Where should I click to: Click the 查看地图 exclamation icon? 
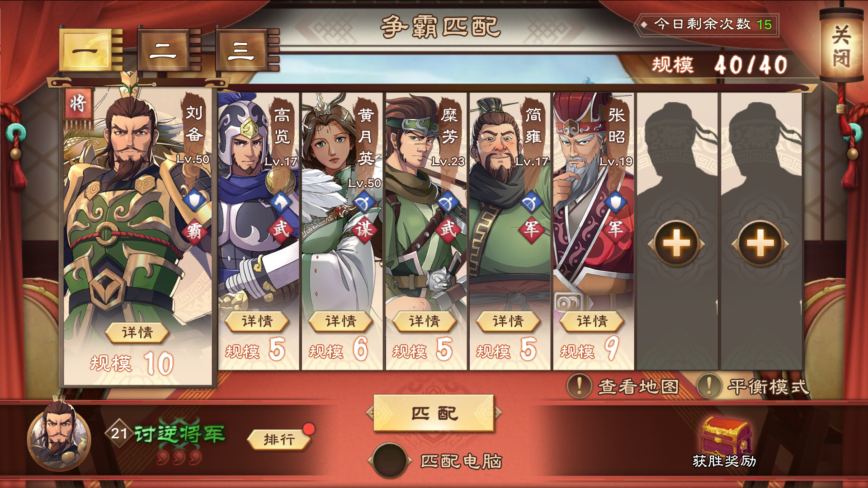tap(579, 386)
